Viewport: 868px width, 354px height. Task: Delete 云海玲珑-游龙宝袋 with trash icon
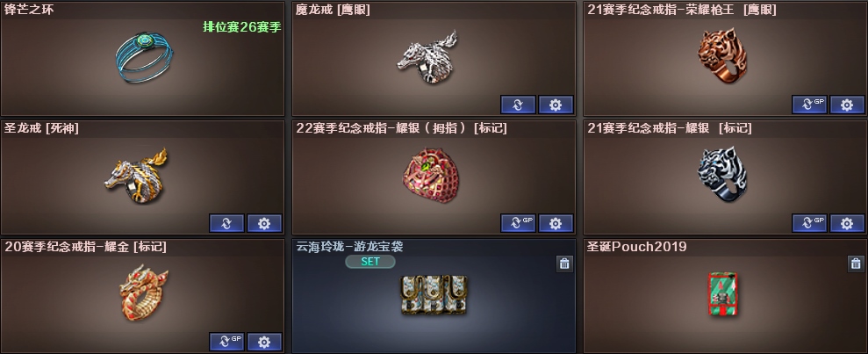coord(564,264)
